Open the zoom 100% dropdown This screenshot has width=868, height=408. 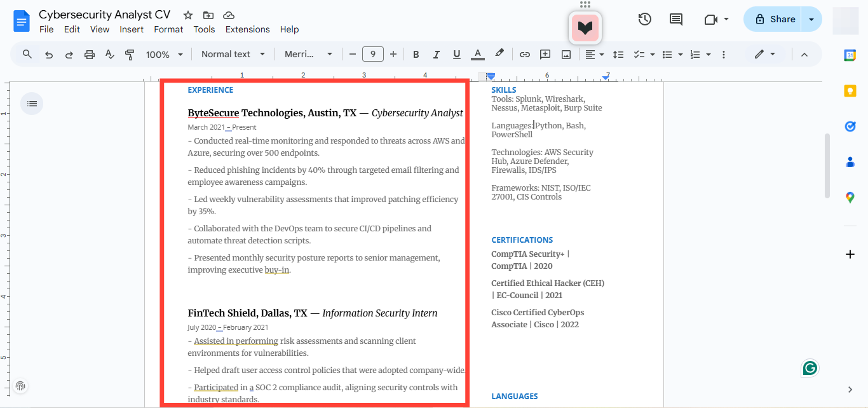(x=164, y=55)
